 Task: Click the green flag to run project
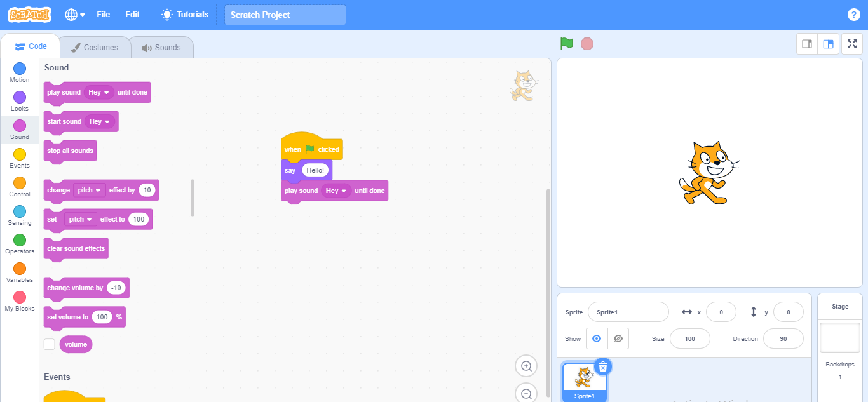pos(566,44)
